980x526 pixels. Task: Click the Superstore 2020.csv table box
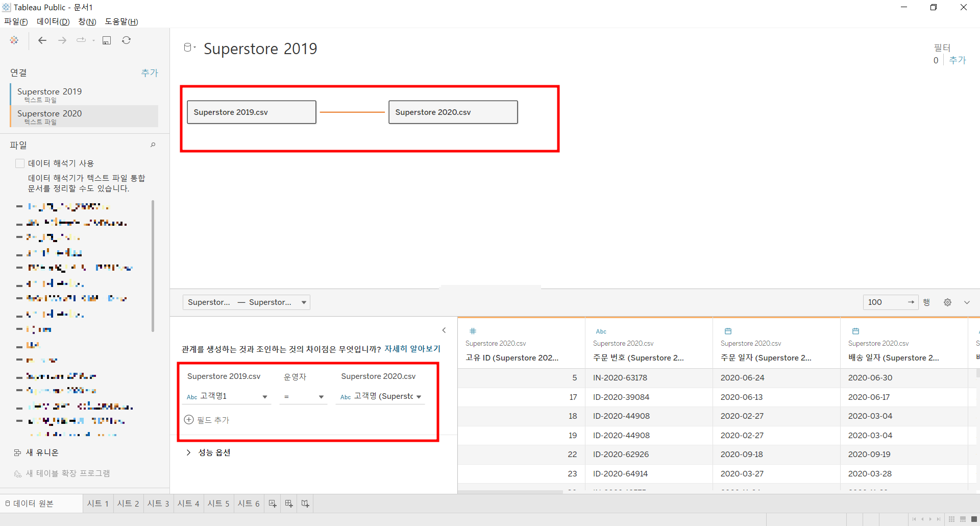(453, 112)
